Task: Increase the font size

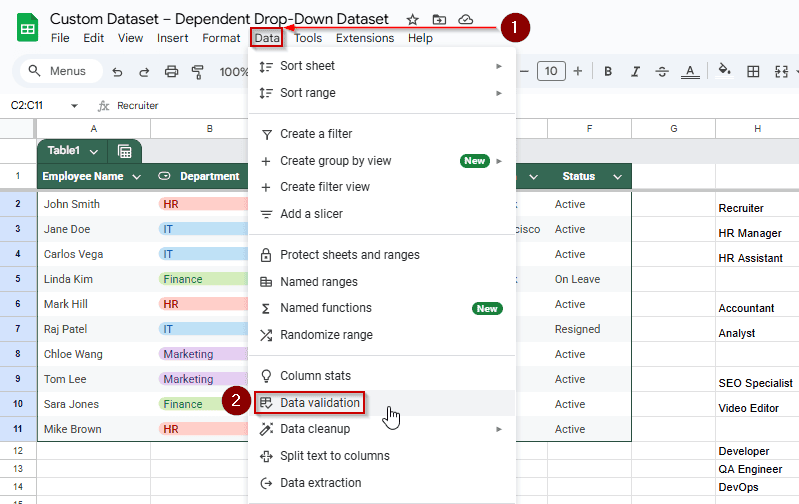Action: point(577,71)
